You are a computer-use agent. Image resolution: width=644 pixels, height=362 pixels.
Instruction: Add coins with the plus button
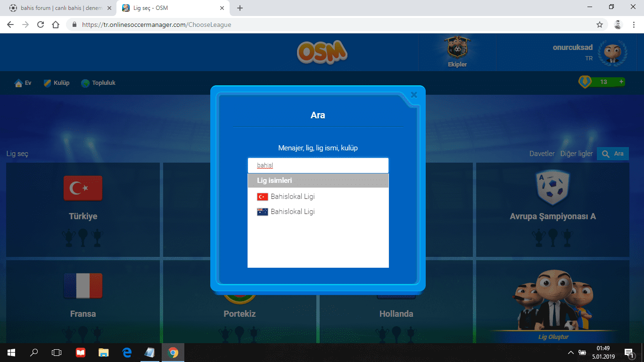coord(621,82)
